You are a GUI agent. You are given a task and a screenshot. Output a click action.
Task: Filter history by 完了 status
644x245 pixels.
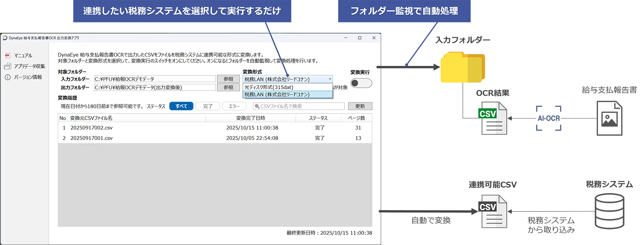pos(208,106)
